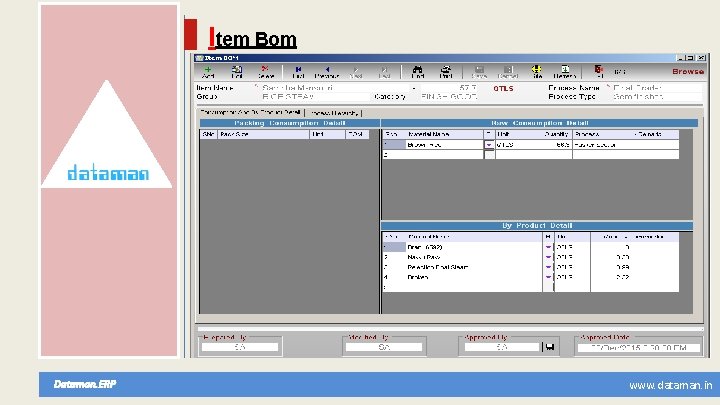
Task: Click the Raw Consumption Detail header
Action: pyautogui.click(x=540, y=123)
